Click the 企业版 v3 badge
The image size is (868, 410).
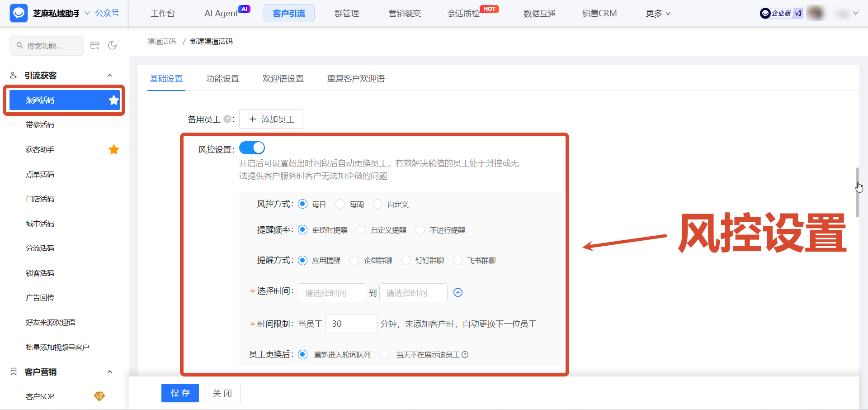tap(782, 13)
